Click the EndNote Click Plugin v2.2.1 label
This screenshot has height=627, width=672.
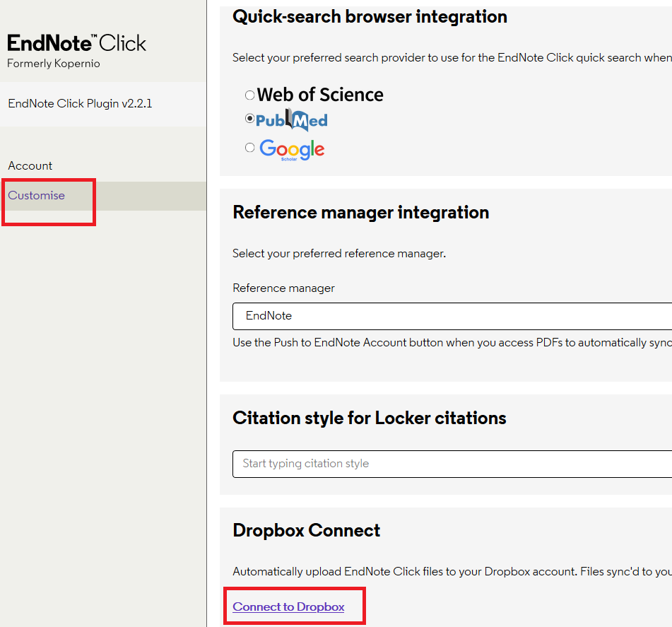click(x=80, y=103)
